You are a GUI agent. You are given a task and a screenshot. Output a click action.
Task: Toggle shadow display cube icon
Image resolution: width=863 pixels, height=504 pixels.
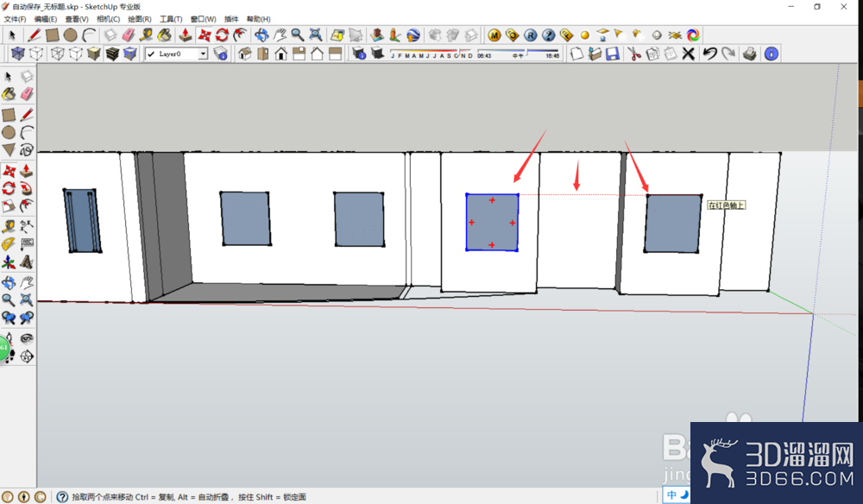(378, 54)
